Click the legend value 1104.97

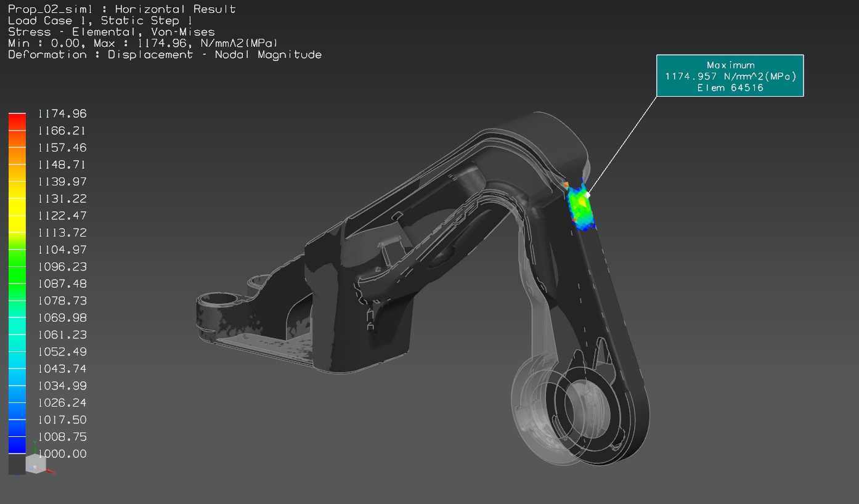(x=62, y=250)
